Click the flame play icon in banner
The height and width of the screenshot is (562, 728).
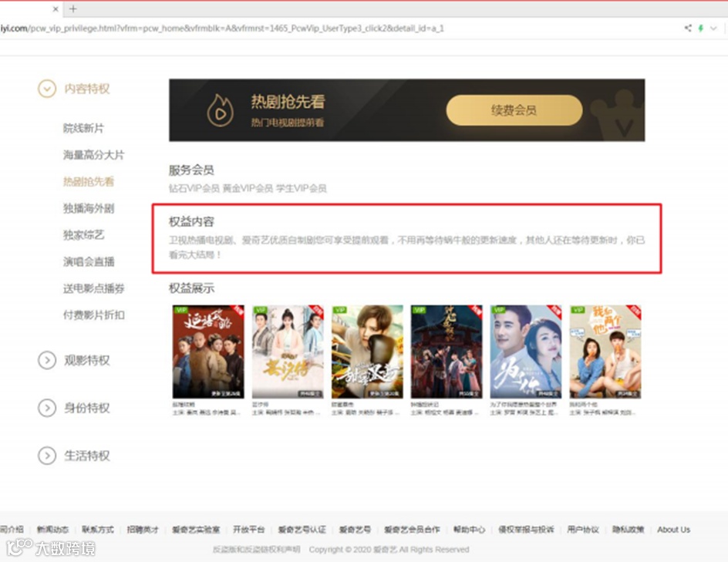pyautogui.click(x=220, y=110)
